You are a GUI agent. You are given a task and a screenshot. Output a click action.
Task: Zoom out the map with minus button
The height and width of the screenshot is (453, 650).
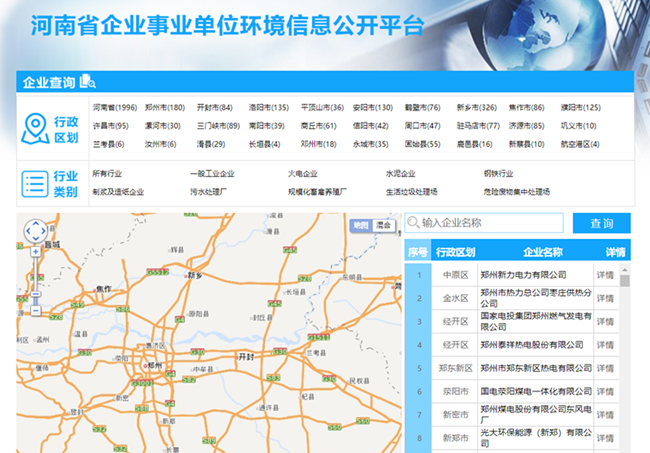35,310
